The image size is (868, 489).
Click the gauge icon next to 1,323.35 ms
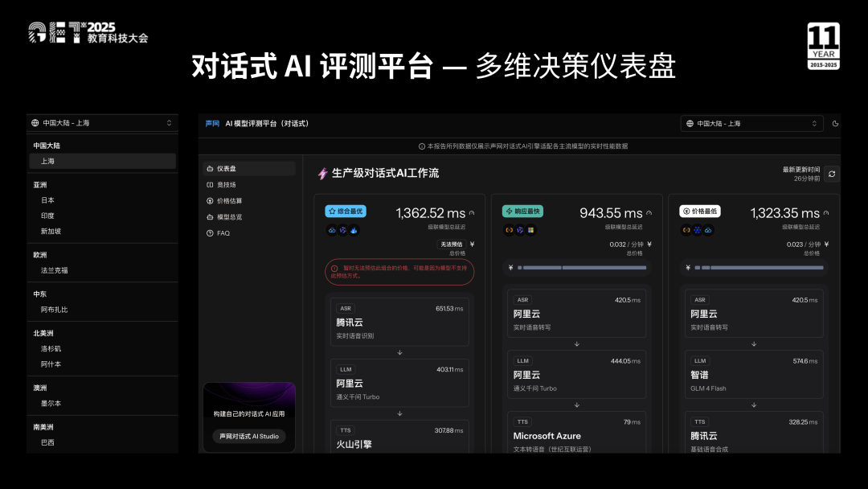click(x=826, y=212)
